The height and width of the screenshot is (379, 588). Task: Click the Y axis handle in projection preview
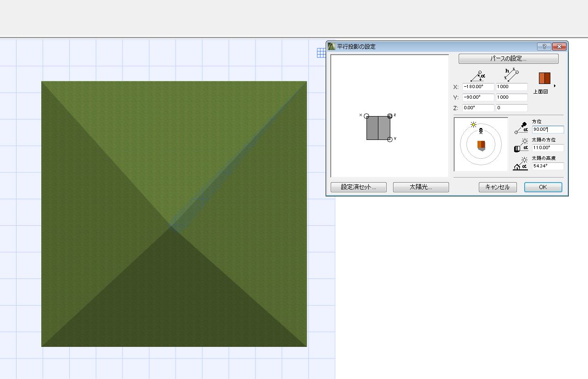390,139
